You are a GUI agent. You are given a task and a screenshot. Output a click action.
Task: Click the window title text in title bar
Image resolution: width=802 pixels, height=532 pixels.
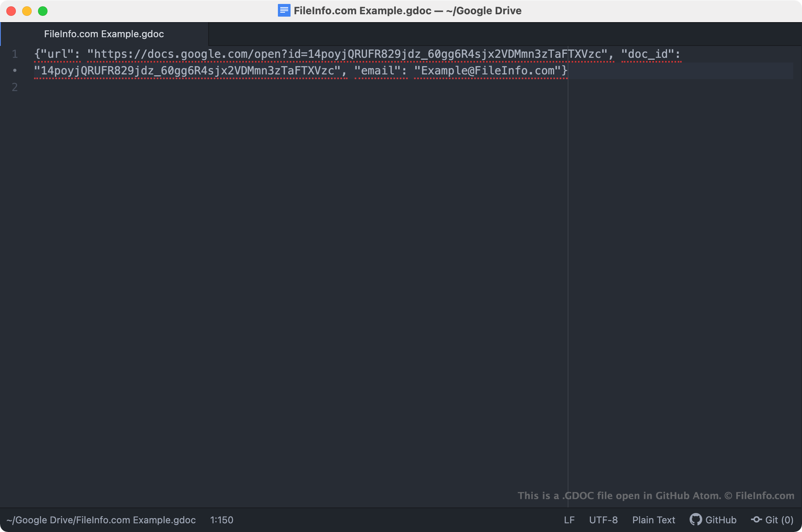tap(407, 11)
